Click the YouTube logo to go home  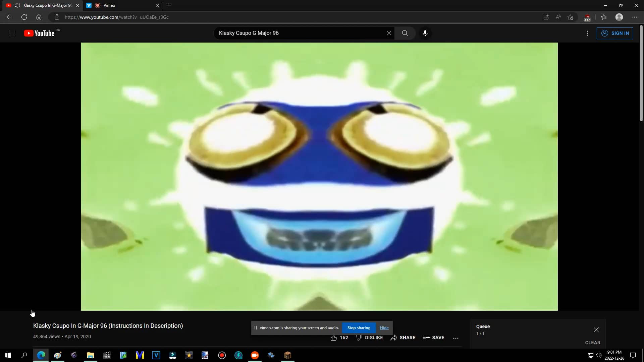pyautogui.click(x=40, y=33)
